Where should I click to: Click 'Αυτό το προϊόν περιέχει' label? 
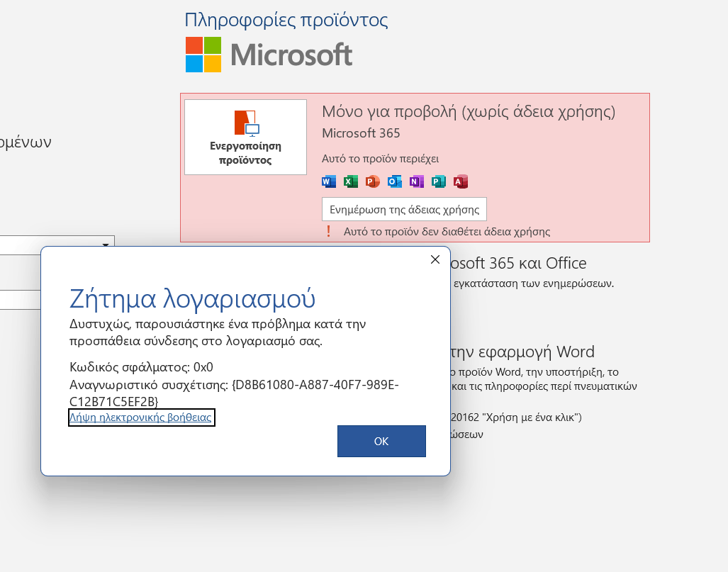(x=380, y=159)
